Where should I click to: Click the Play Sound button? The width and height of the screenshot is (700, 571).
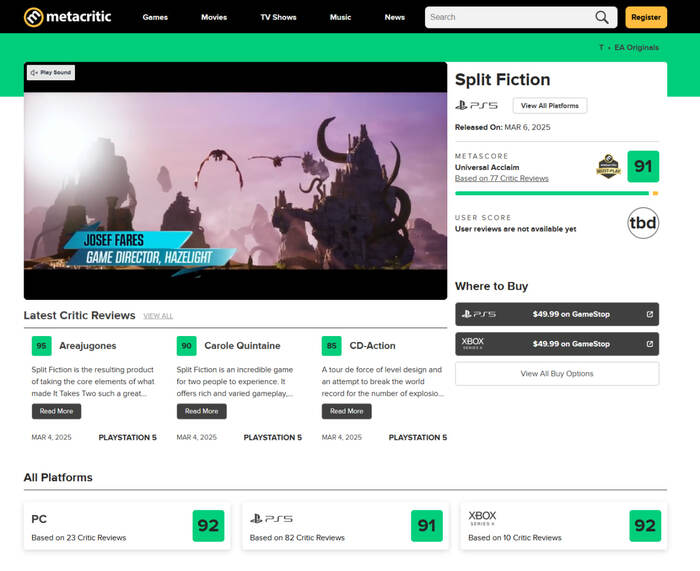51,72
